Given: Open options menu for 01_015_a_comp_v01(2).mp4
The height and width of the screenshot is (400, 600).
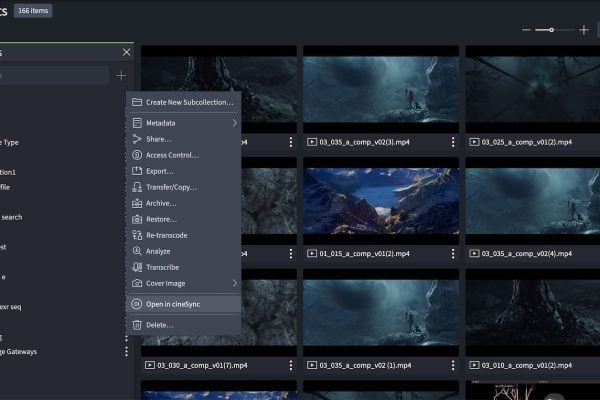Looking at the screenshot, I should pos(453,254).
